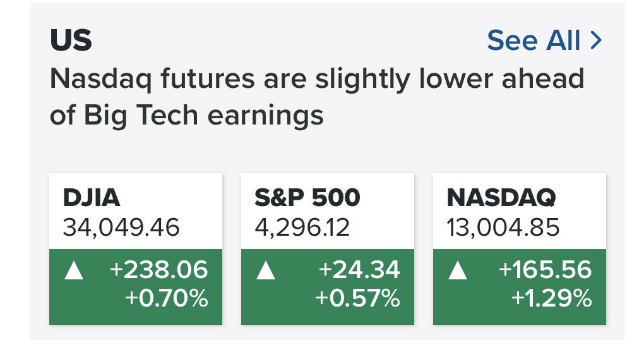
Task: Click the DJIA value 34,049.46
Action: (x=121, y=227)
